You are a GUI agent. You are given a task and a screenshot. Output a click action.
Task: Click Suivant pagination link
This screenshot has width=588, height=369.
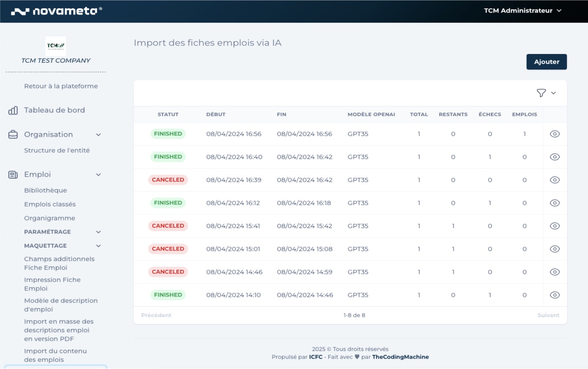[x=548, y=315]
